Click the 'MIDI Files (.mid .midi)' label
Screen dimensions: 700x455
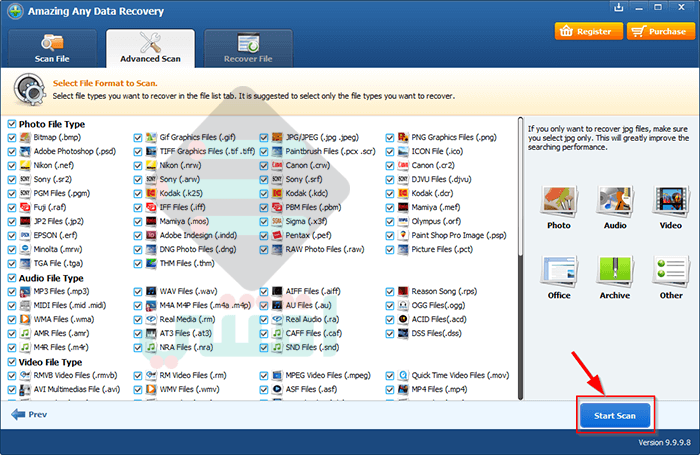70,305
